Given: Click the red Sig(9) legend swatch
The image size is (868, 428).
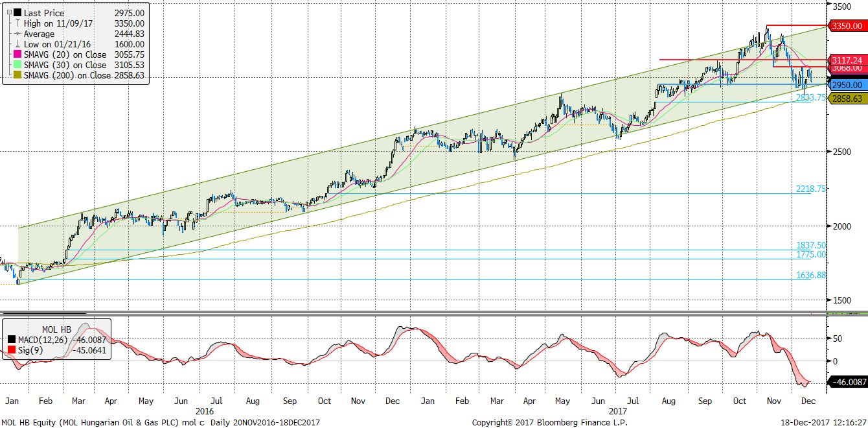Looking at the screenshot, I should (x=11, y=351).
